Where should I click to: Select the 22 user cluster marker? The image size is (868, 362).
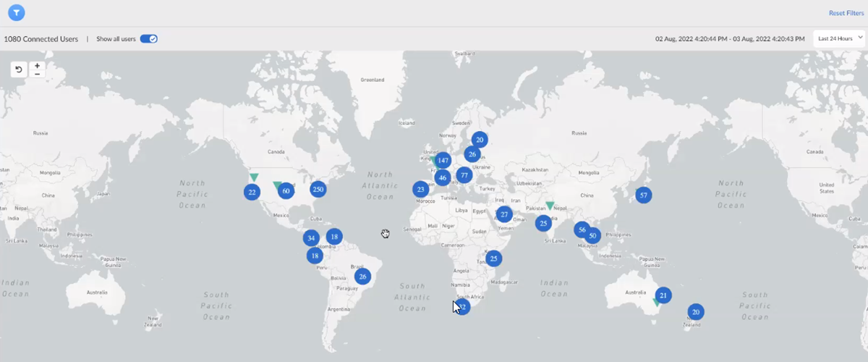(x=252, y=192)
